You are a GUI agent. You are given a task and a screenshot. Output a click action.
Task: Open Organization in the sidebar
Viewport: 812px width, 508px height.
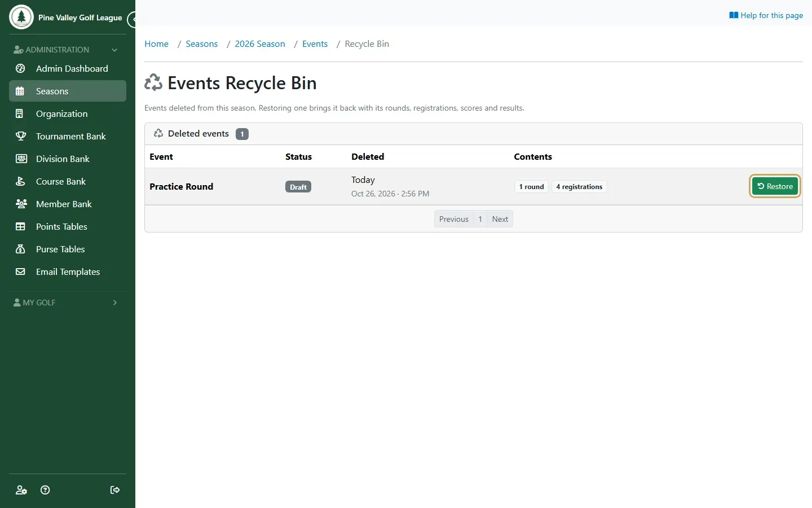(68, 113)
